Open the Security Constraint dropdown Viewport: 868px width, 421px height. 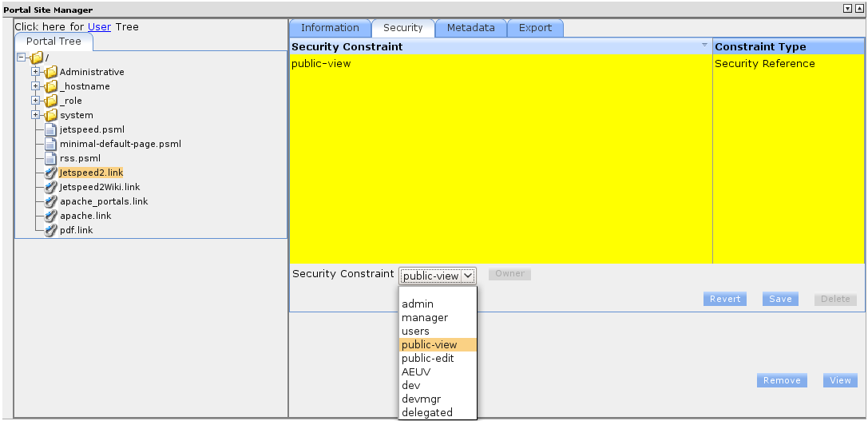tap(437, 276)
